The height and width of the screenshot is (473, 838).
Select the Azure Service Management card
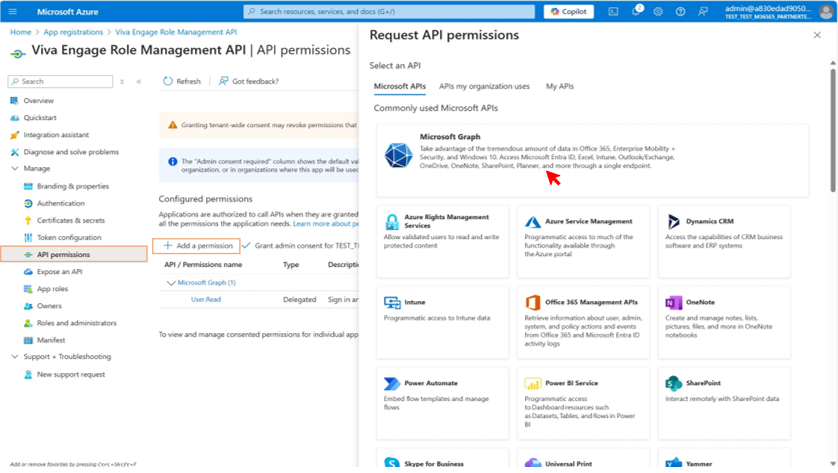click(x=583, y=242)
